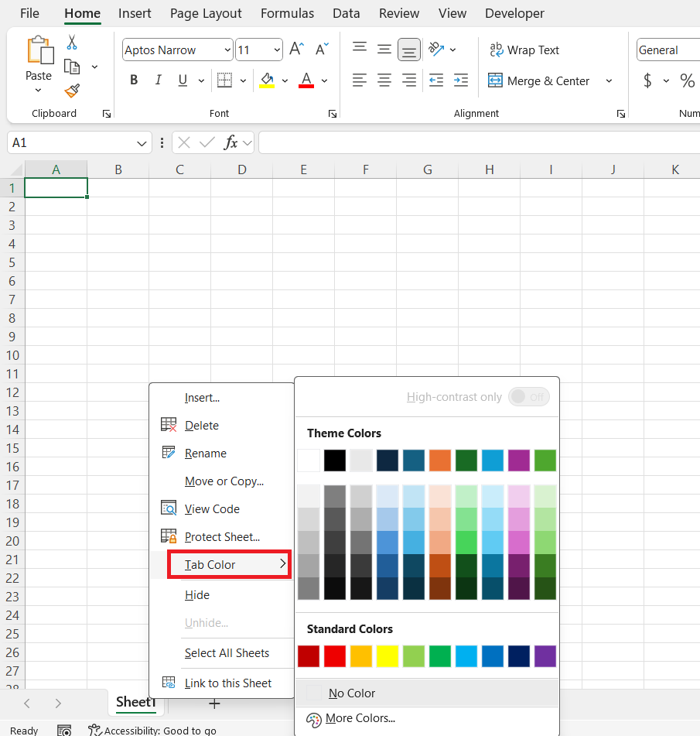Image resolution: width=700 pixels, height=736 pixels.
Task: Expand the Paste options arrow
Action: (x=39, y=90)
